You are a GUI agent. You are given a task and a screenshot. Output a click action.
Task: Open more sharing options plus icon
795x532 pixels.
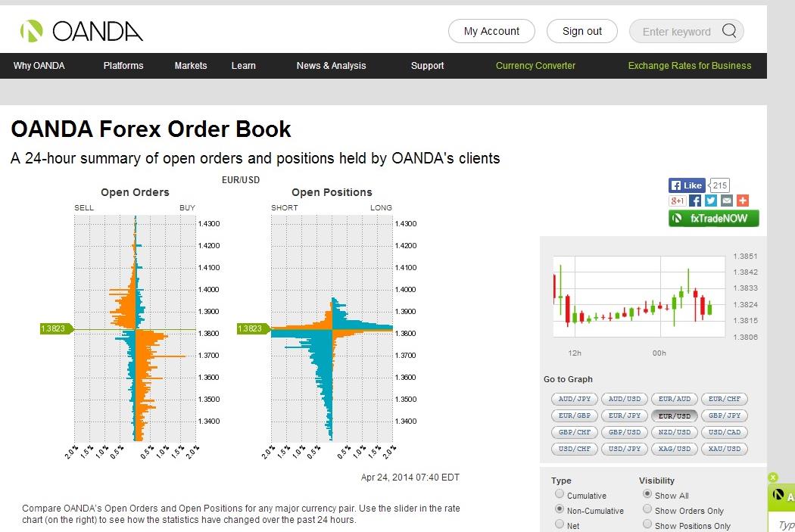(743, 201)
